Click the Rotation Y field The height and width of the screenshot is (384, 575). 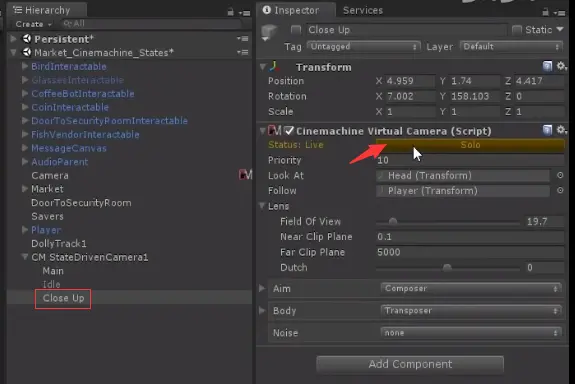tap(474, 96)
